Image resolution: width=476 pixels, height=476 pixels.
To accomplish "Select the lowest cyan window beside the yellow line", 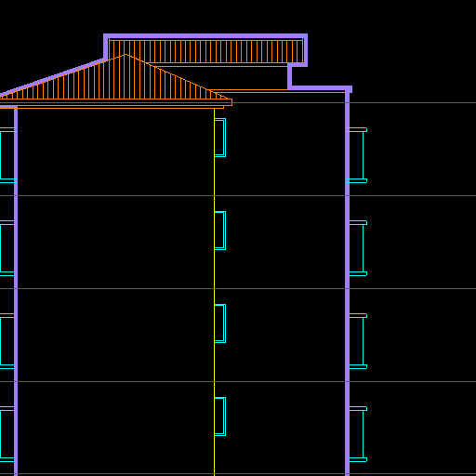I will [220, 416].
